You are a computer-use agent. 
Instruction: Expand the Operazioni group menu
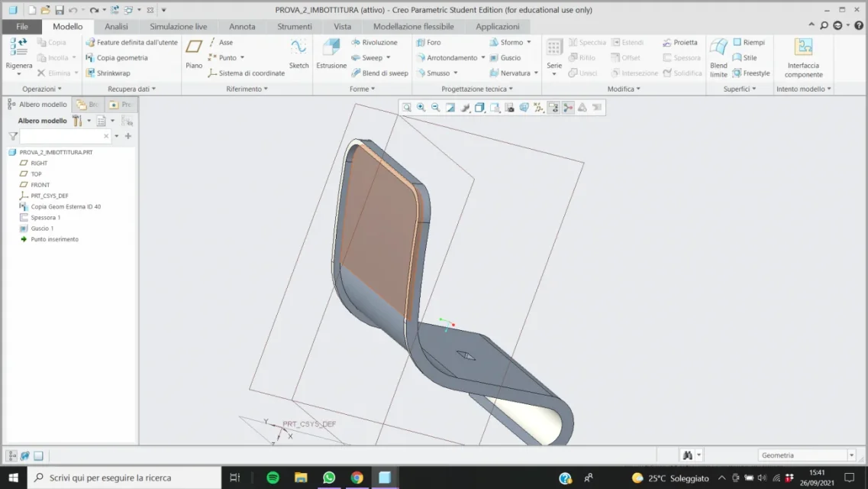coord(42,89)
